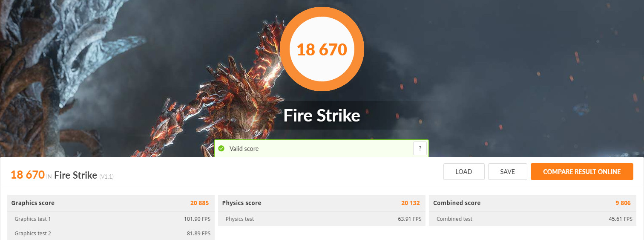Viewport: 644px width, 240px height.
Task: Click the 9 806 combined score value
Action: point(623,203)
